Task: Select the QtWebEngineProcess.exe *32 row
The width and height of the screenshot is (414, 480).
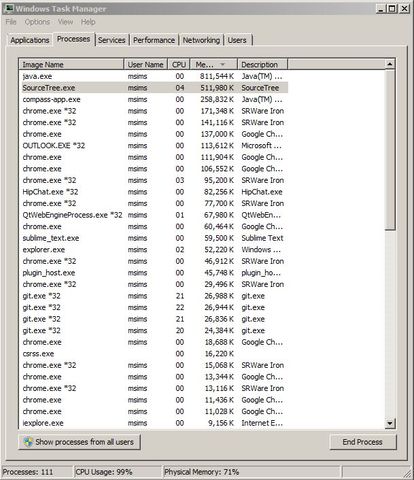Action: click(153, 215)
